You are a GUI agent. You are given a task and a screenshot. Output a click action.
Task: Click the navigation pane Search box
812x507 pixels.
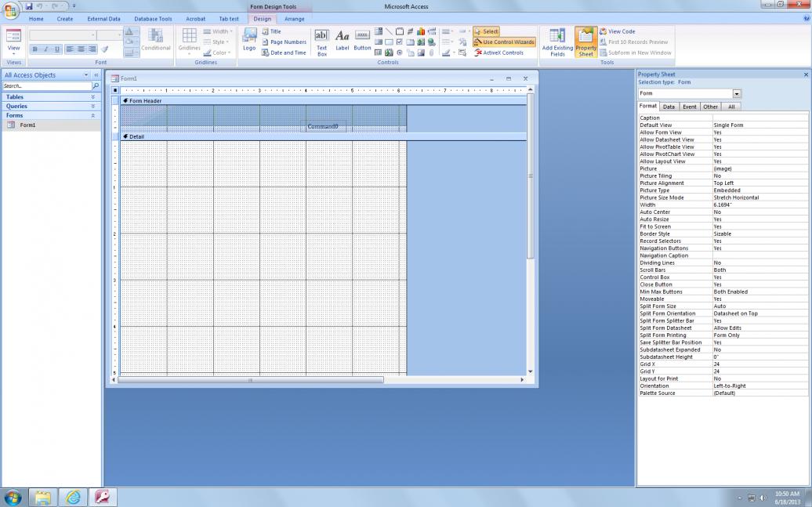coord(47,86)
